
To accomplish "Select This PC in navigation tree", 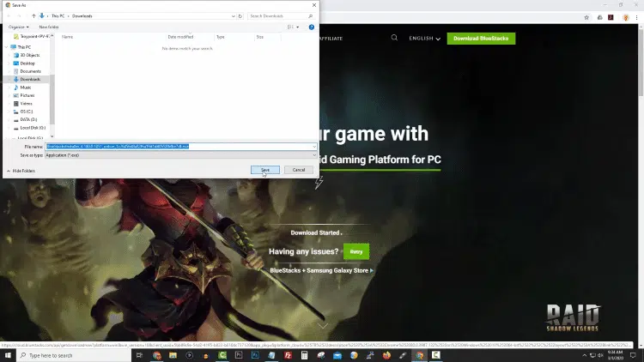I will pos(24,47).
